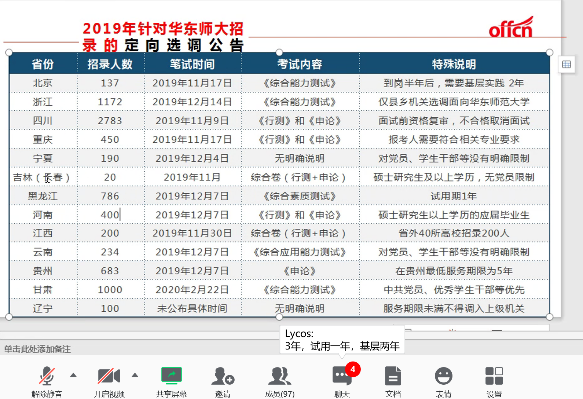Click the 2019年11月9日 date cell
Viewport: 583px width, 399px height.
coord(192,120)
